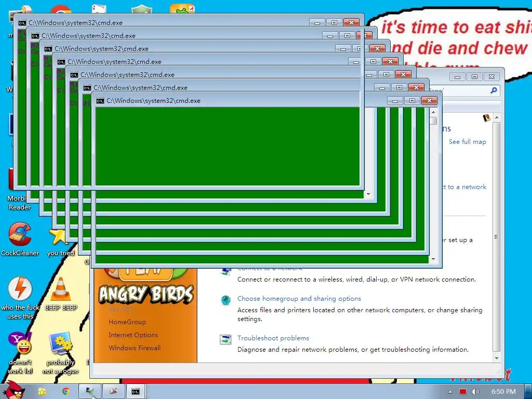
Task: Open the 'See full map' link
Action: 468,142
